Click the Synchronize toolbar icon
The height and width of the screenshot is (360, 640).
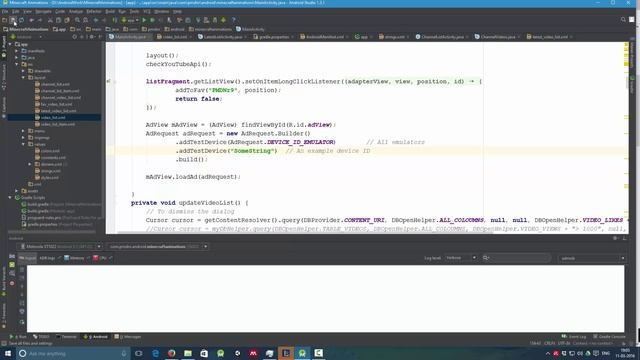coord(22,20)
